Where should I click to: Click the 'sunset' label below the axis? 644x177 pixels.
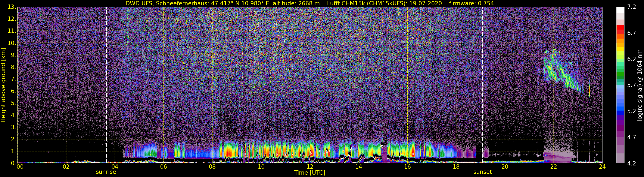pyautogui.click(x=482, y=172)
